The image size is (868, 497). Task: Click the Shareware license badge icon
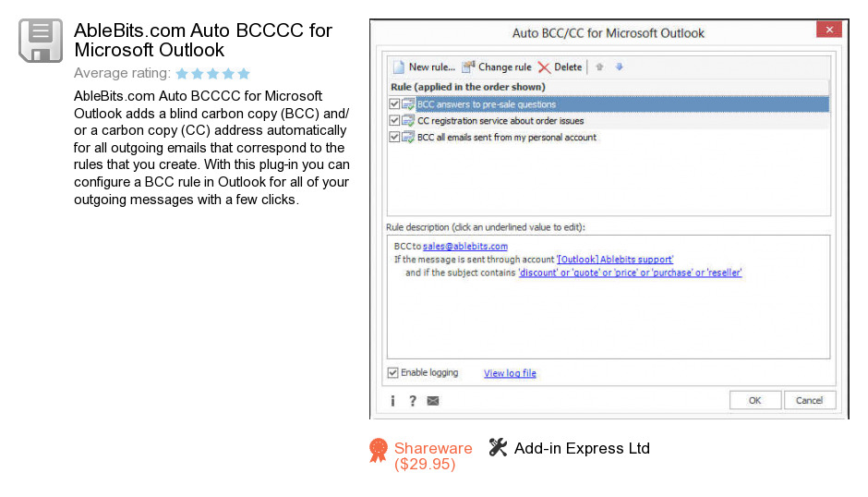coord(379,450)
